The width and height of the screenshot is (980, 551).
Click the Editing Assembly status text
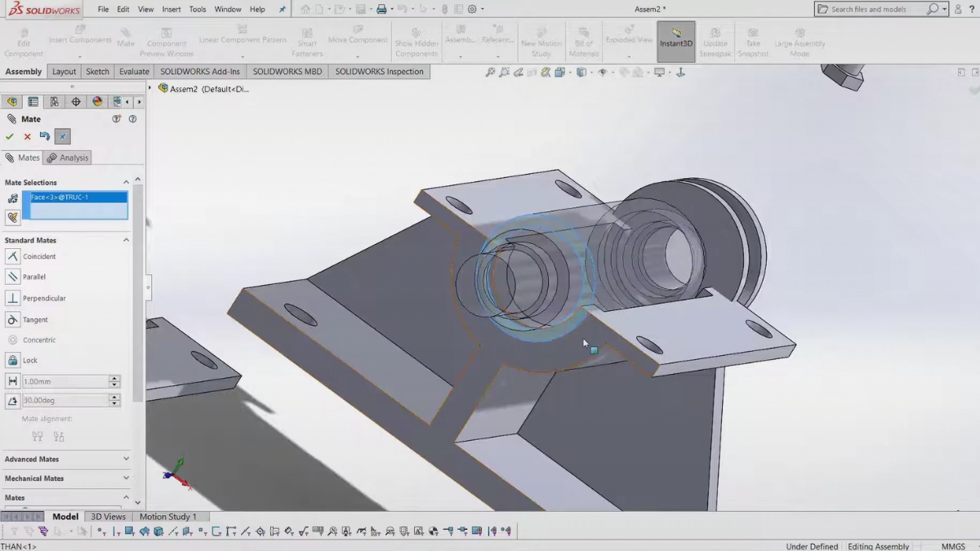coord(879,546)
